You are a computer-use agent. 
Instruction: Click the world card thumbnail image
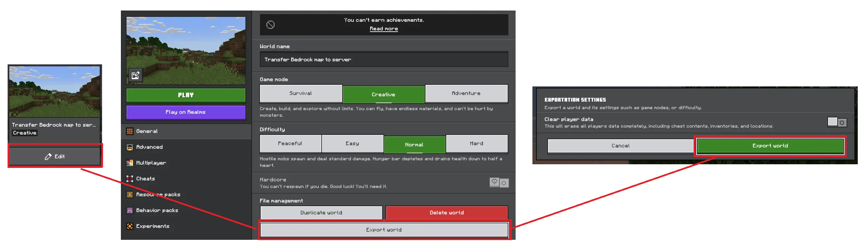(x=54, y=91)
